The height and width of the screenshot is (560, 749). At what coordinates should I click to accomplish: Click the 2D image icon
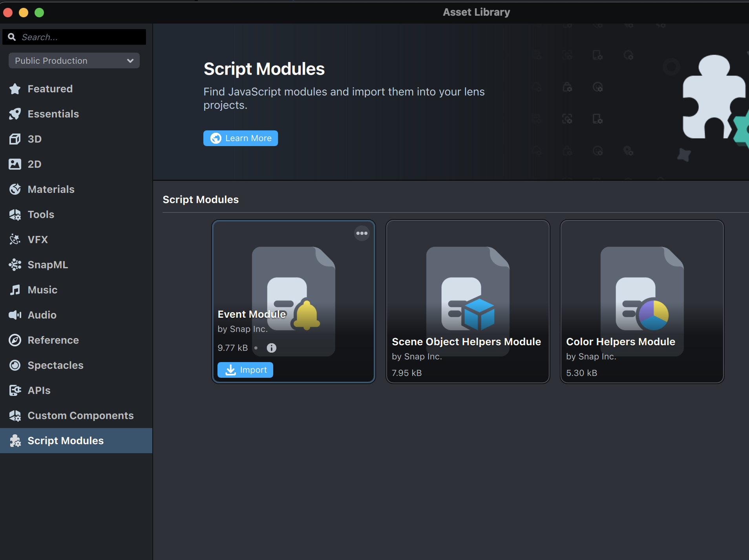pos(15,164)
